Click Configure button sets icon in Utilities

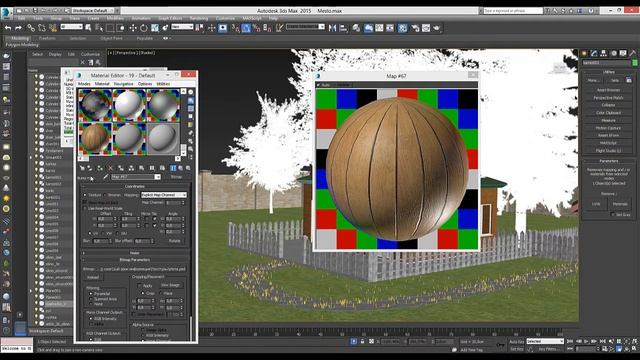629,80
